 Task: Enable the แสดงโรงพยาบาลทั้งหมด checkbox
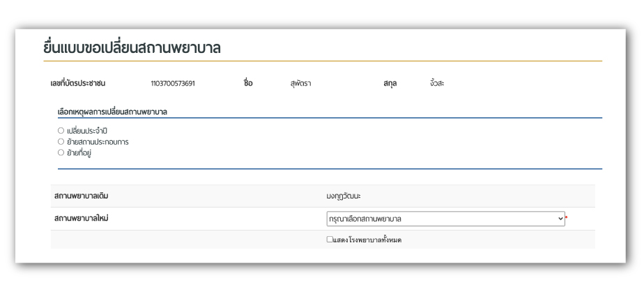[x=330, y=240]
